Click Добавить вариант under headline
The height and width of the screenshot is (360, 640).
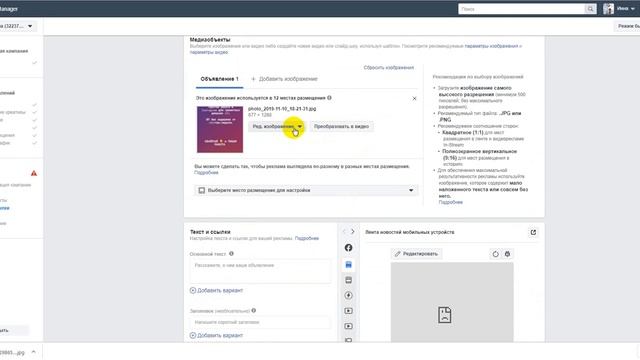click(x=216, y=336)
